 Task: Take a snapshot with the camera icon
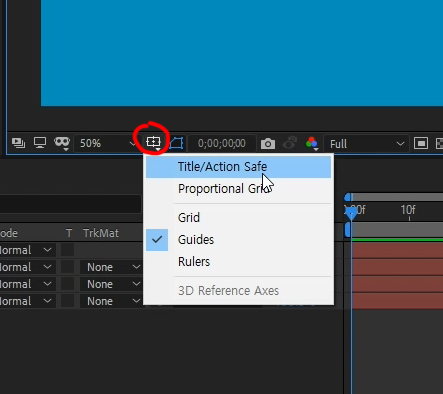(268, 144)
